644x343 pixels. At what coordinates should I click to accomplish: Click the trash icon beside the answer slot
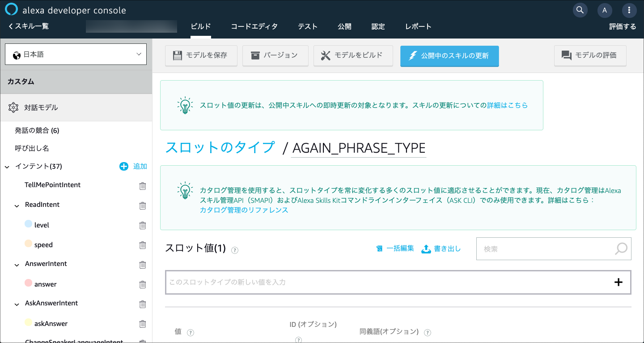tap(143, 284)
